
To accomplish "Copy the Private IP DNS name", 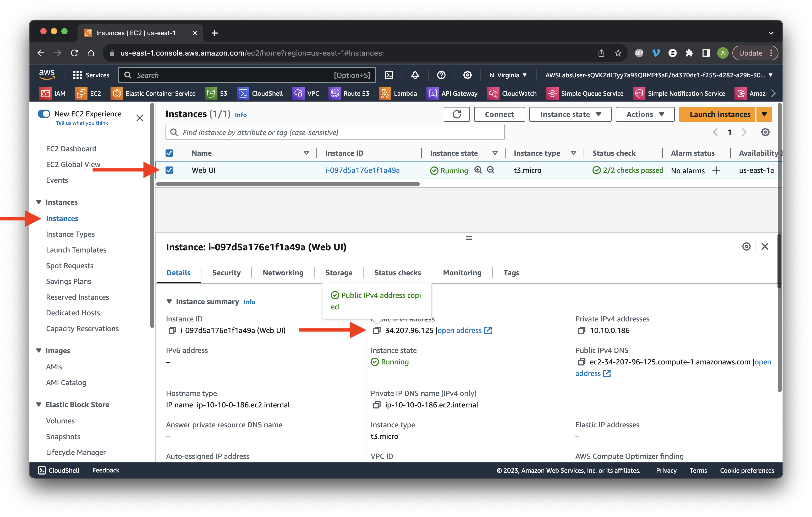I will [377, 405].
